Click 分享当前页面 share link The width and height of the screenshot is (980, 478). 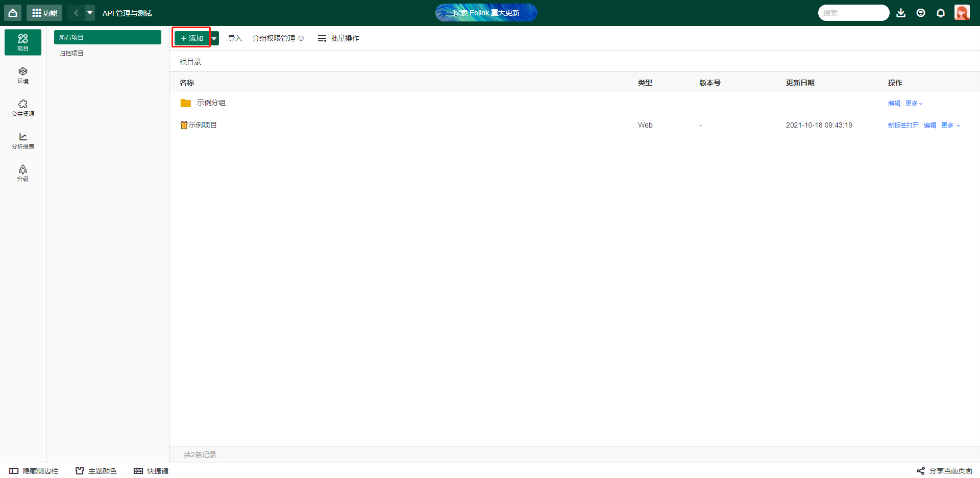[944, 471]
